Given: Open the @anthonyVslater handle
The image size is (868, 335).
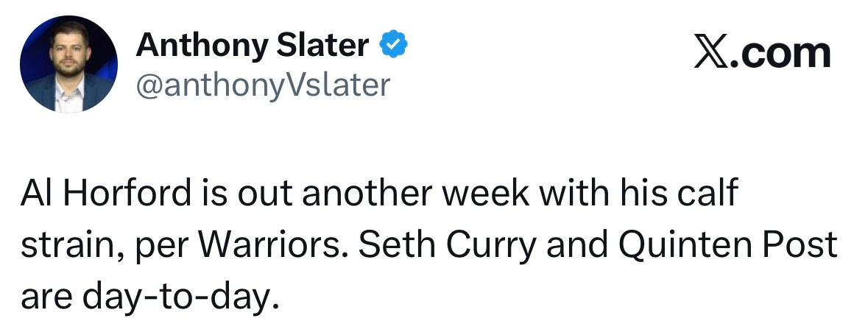Looking at the screenshot, I should pos(262,85).
